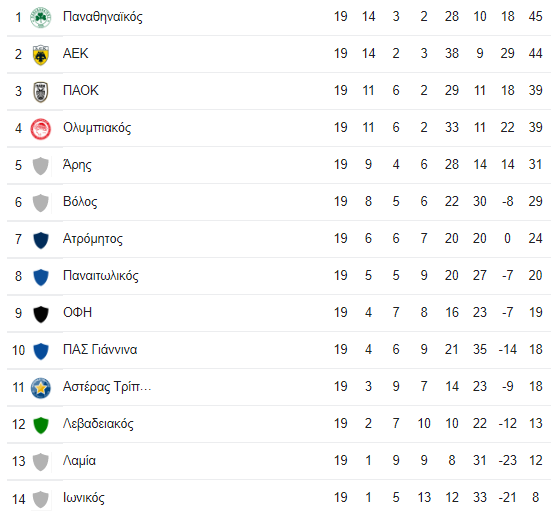
Task: Click Παναθηναϊκός points value 45
Action: (x=536, y=16)
